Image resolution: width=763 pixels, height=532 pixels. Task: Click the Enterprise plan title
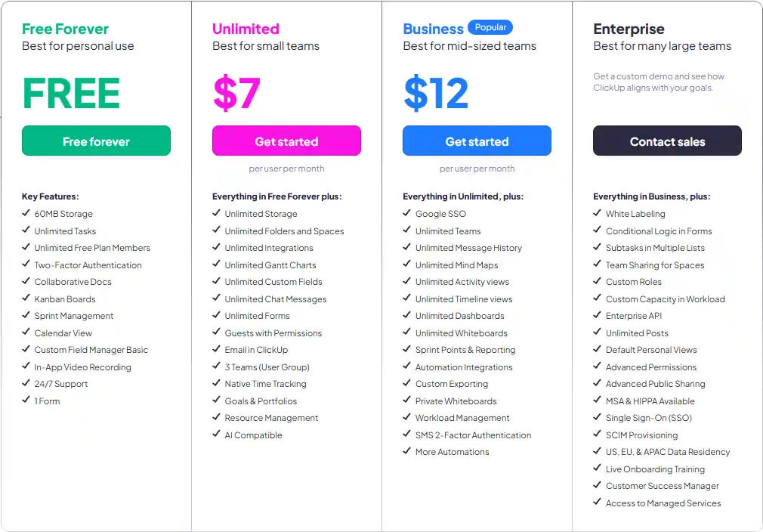tap(629, 29)
